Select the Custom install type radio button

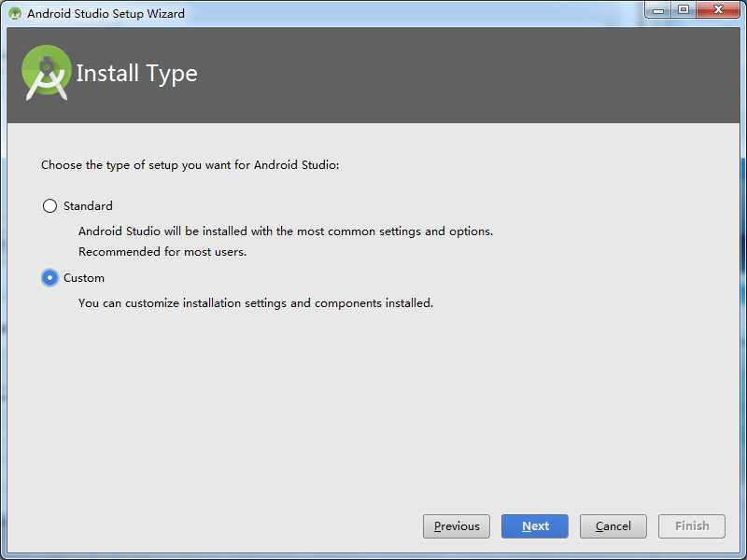pos(49,277)
